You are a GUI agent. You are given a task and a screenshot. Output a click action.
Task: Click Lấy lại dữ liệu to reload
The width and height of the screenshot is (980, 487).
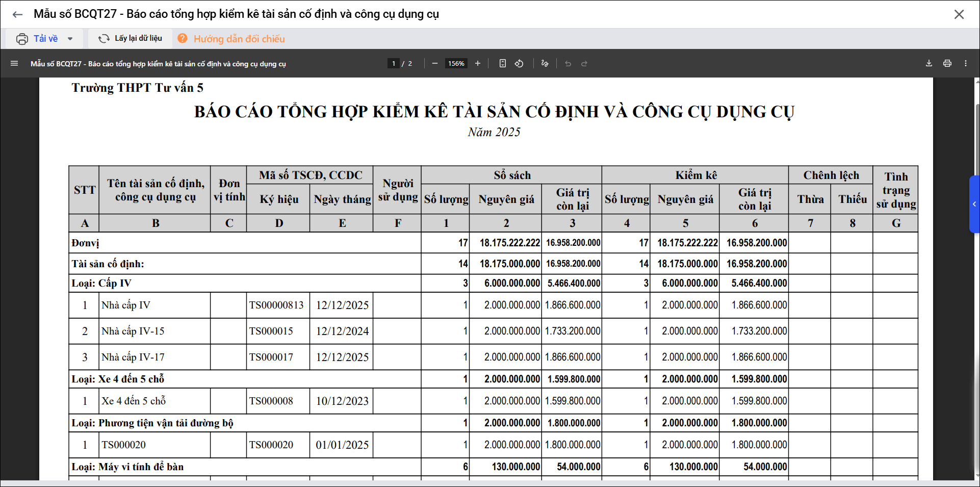[x=131, y=38]
